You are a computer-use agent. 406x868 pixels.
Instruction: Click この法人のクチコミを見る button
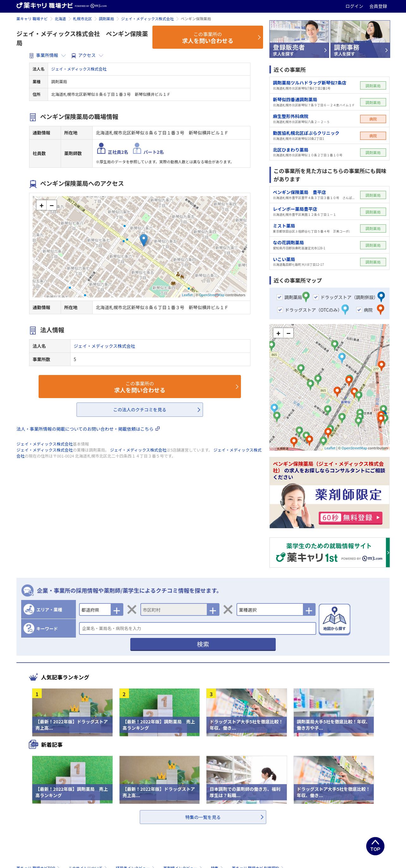(x=140, y=410)
